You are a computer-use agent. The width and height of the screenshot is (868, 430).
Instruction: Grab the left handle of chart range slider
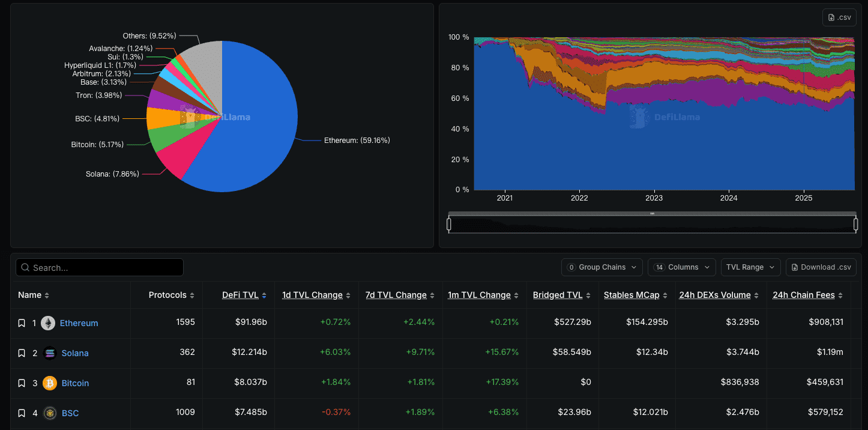449,224
